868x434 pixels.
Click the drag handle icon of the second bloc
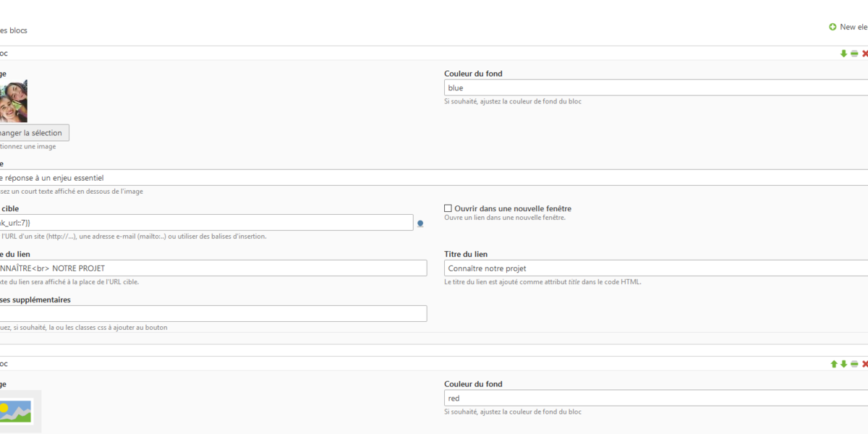854,364
